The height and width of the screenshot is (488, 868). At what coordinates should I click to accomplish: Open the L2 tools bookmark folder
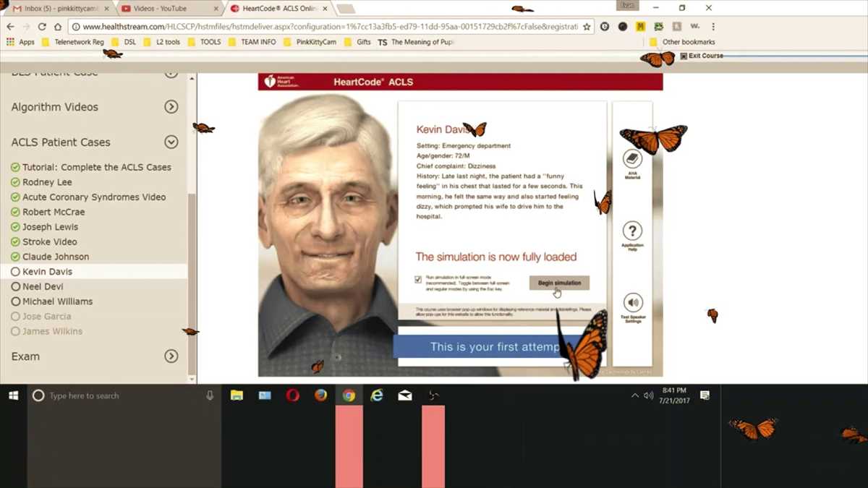pyautogui.click(x=161, y=42)
